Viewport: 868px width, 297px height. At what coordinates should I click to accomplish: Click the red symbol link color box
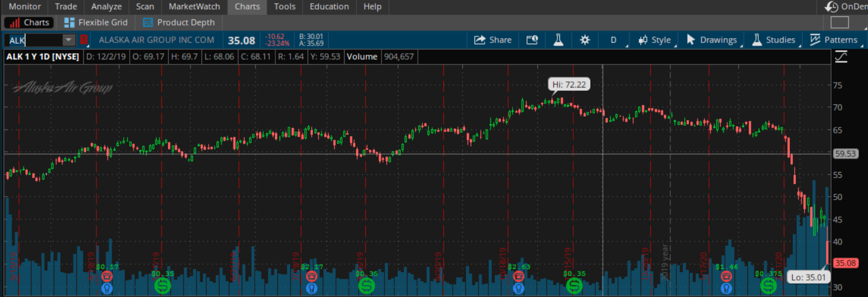84,40
